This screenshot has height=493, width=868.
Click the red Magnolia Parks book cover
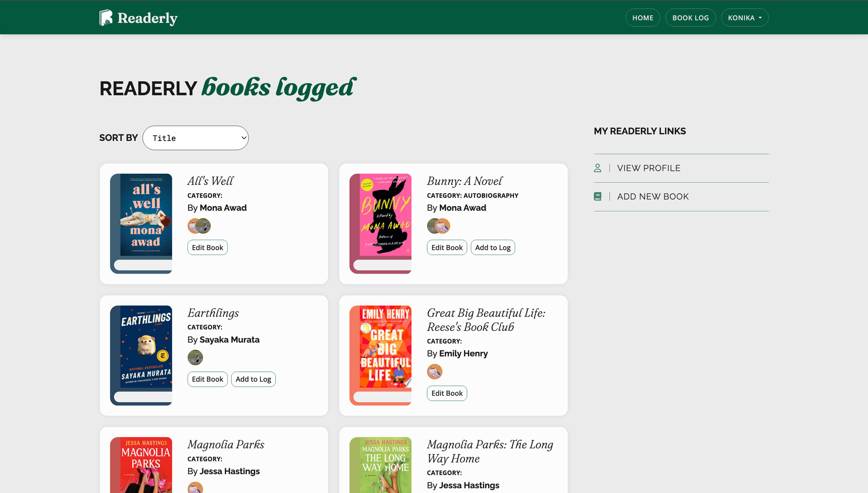pyautogui.click(x=141, y=465)
